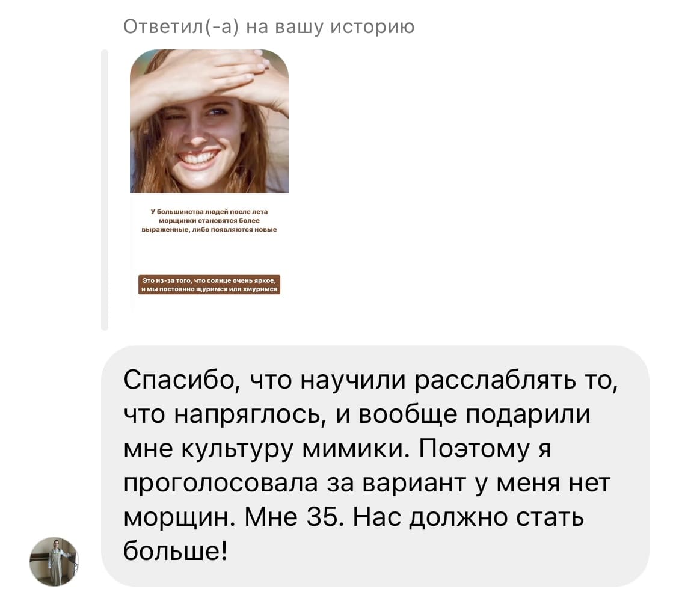Tap story caption "У большинства людей после лета"

(209, 211)
